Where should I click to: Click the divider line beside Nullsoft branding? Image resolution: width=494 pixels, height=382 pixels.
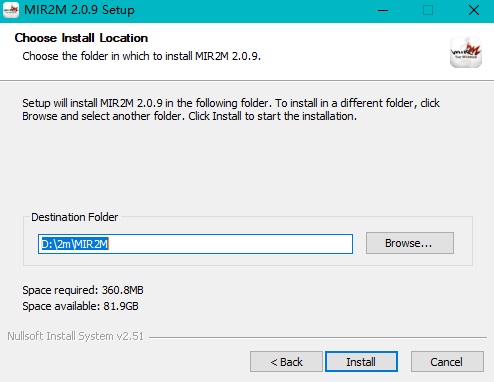coord(318,337)
